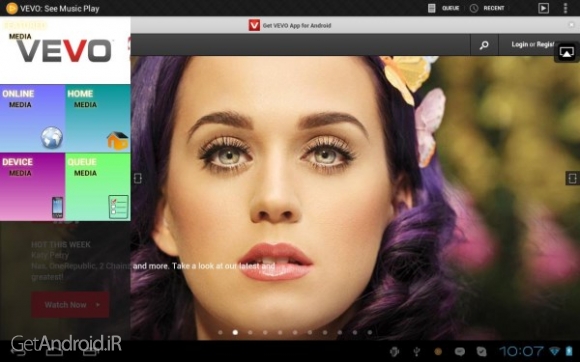Tap the play button in the top action bar

pyautogui.click(x=543, y=8)
